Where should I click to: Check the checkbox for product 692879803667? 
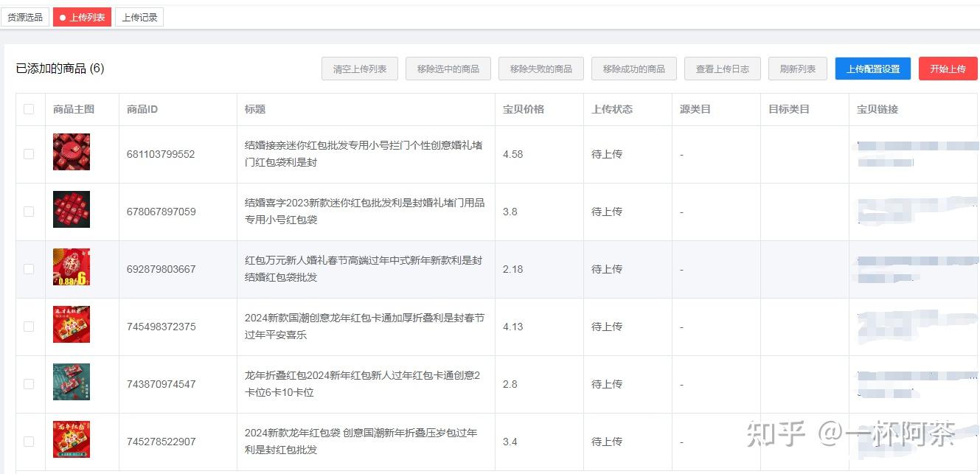click(30, 269)
